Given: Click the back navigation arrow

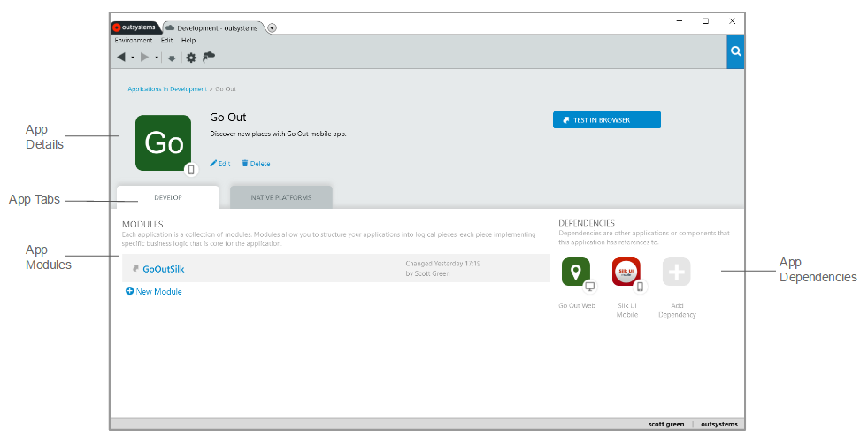Looking at the screenshot, I should [121, 58].
